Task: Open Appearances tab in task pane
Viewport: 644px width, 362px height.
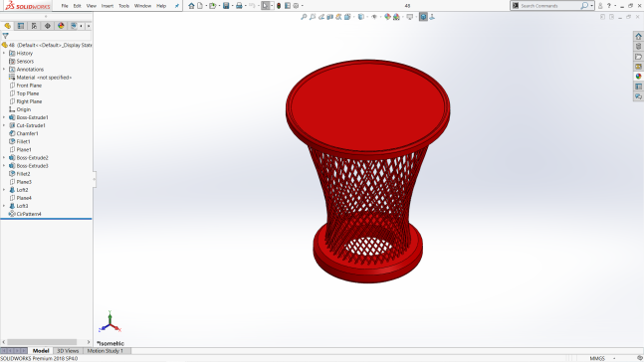Action: [x=638, y=77]
